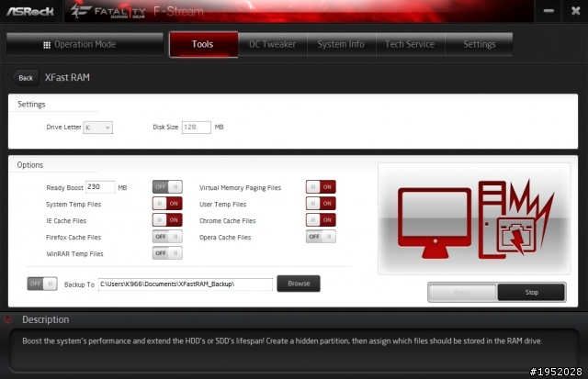The width and height of the screenshot is (588, 379).
Task: Toggle the Ready Boost switch
Action: (167, 187)
